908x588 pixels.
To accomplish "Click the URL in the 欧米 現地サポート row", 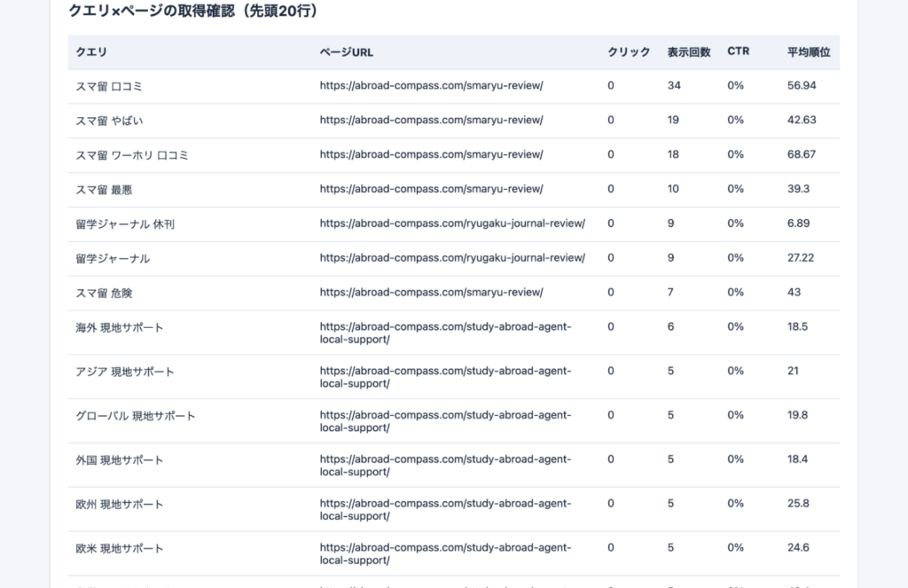I will [x=445, y=553].
